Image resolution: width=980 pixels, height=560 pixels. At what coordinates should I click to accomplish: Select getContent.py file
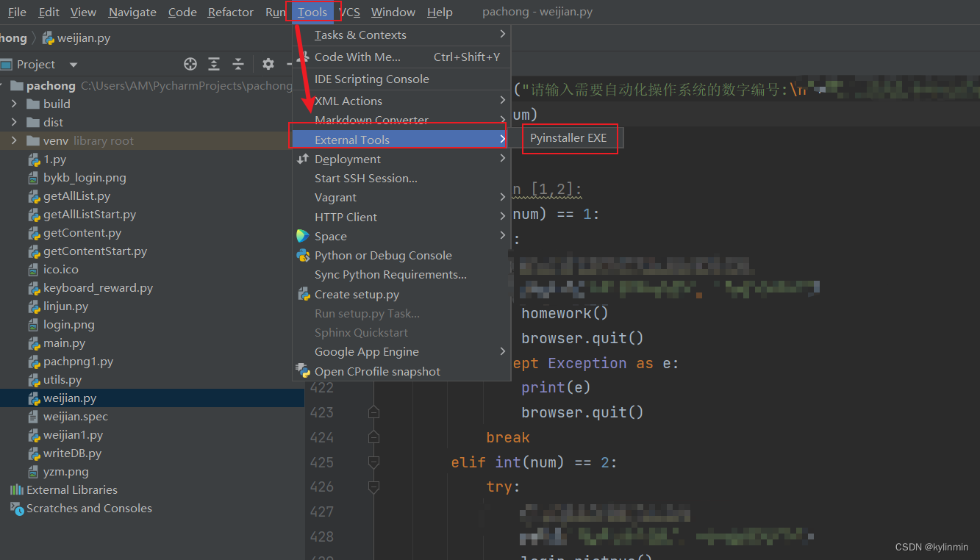(82, 232)
